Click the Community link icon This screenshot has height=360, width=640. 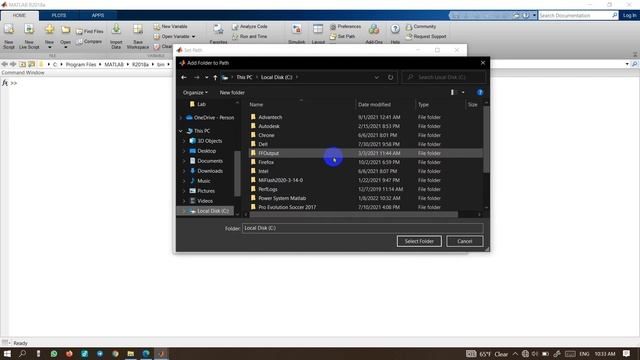click(409, 27)
